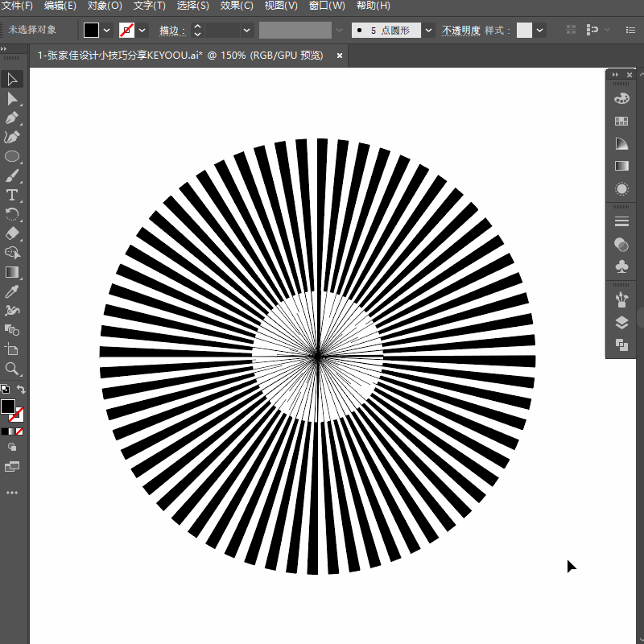Select the Curvature tool
The image size is (644, 644).
[x=12, y=137]
